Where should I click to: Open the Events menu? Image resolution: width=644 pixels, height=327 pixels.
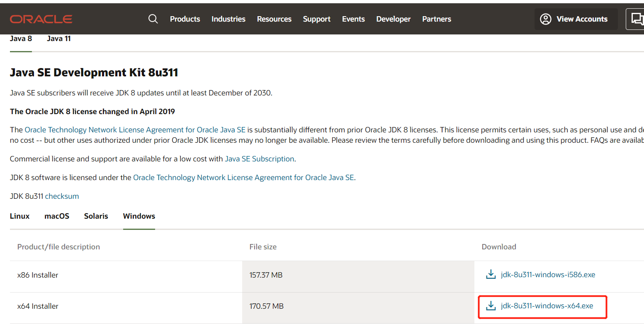tap(353, 19)
